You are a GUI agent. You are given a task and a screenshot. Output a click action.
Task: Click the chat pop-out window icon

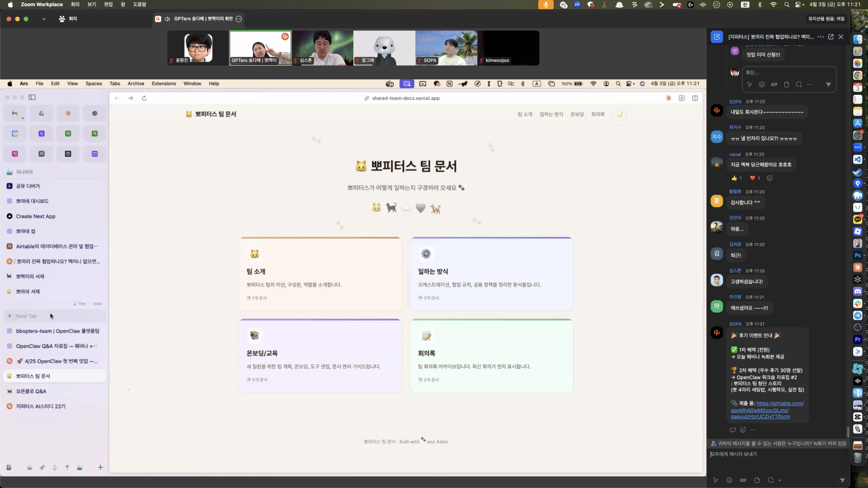(x=831, y=37)
